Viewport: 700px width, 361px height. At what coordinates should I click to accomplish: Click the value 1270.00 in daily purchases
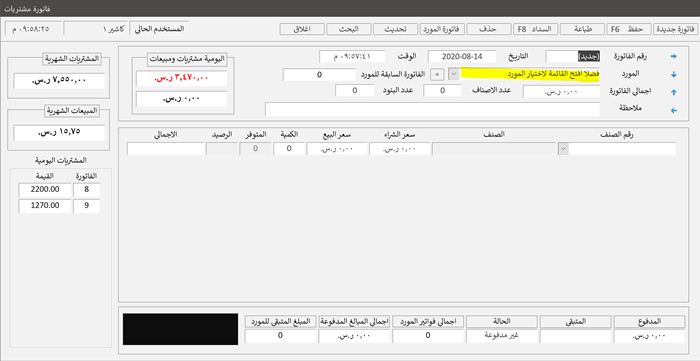pos(45,206)
